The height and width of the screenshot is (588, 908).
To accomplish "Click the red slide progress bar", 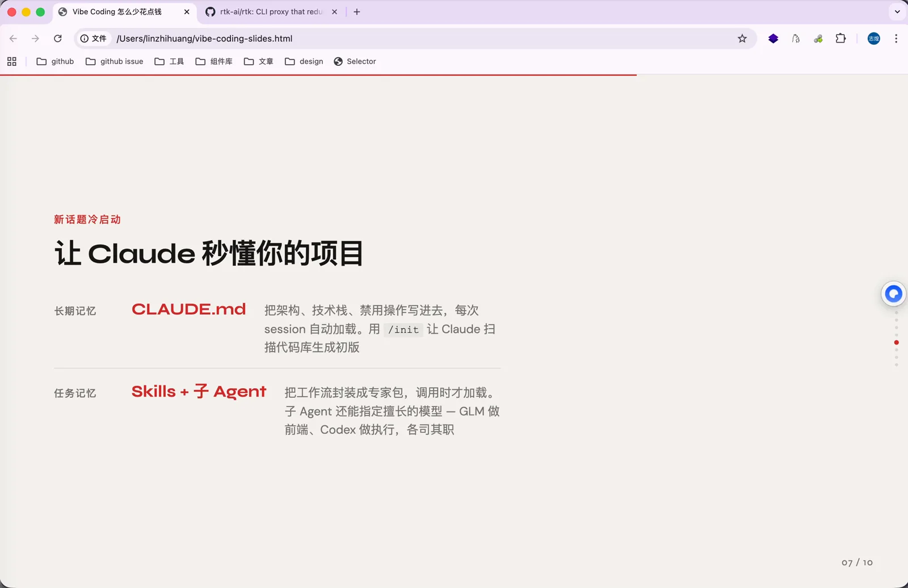I will (318, 74).
